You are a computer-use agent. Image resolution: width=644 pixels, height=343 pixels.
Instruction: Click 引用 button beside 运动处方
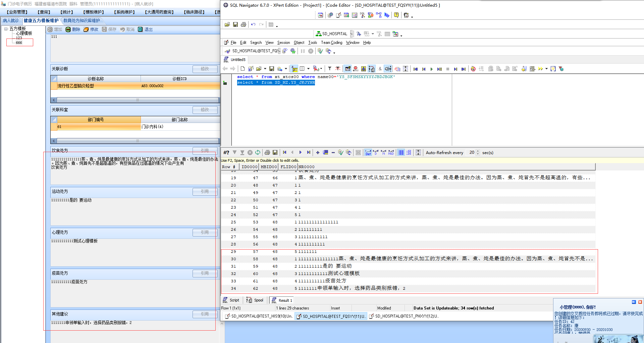coord(205,192)
